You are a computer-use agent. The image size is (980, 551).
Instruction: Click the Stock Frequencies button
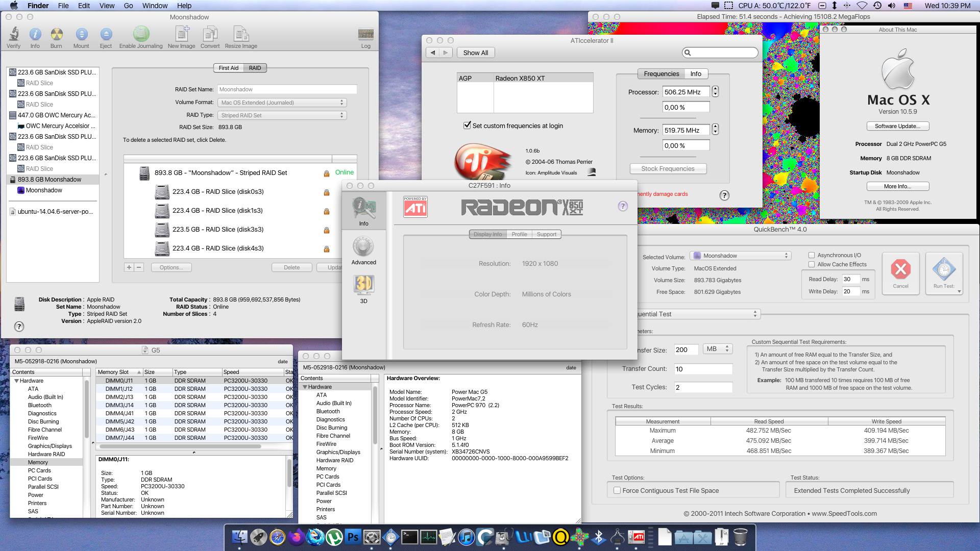(x=668, y=169)
